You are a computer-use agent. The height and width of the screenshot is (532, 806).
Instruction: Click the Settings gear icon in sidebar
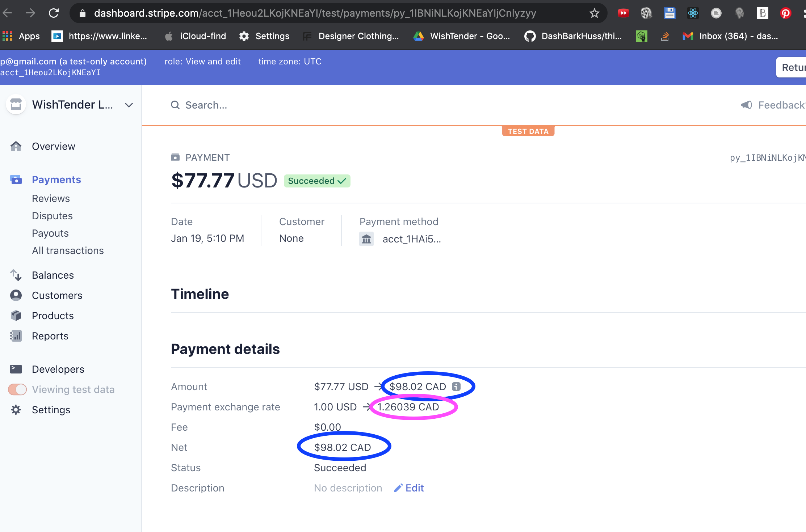pos(16,410)
